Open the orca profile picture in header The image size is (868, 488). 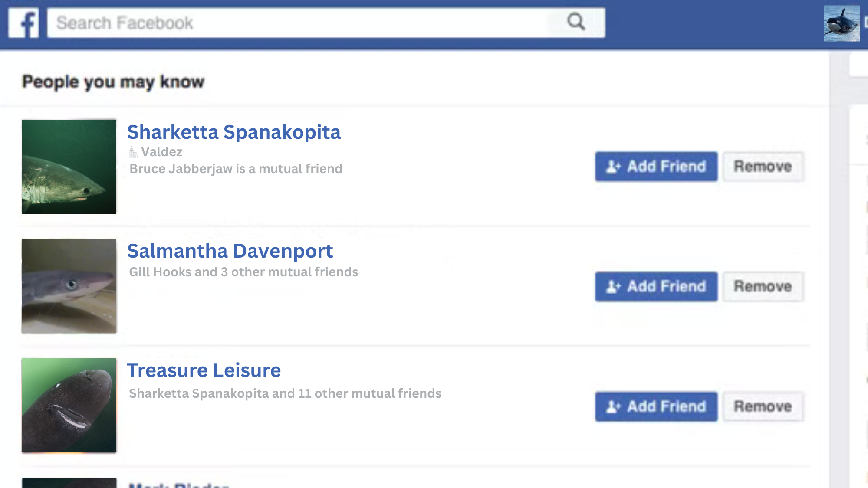(x=841, y=23)
